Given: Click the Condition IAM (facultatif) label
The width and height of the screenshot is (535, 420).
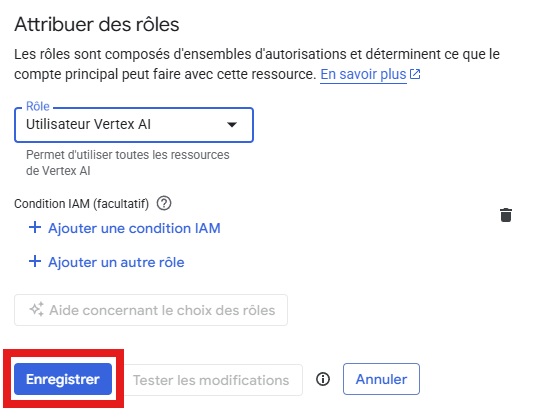Looking at the screenshot, I should (x=82, y=204).
